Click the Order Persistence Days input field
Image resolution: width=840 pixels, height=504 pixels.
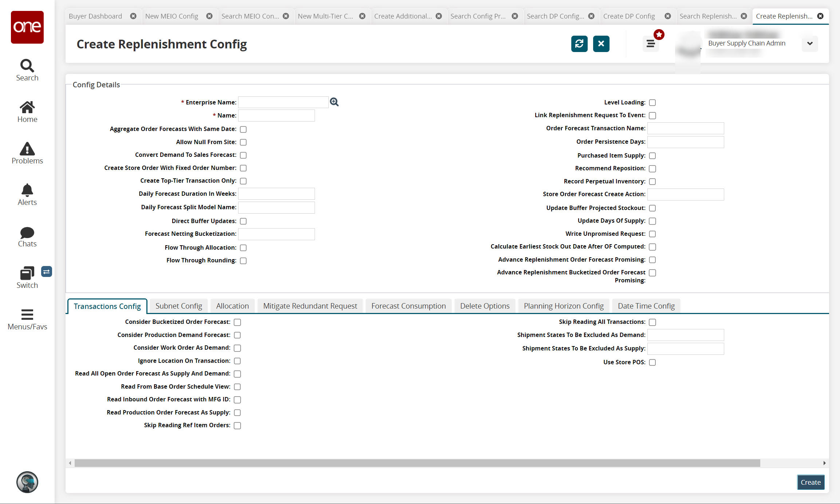click(685, 142)
